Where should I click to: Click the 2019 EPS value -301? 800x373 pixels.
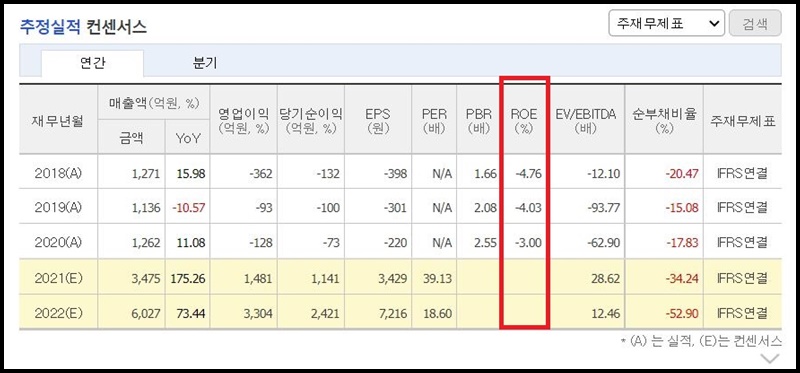(x=395, y=208)
